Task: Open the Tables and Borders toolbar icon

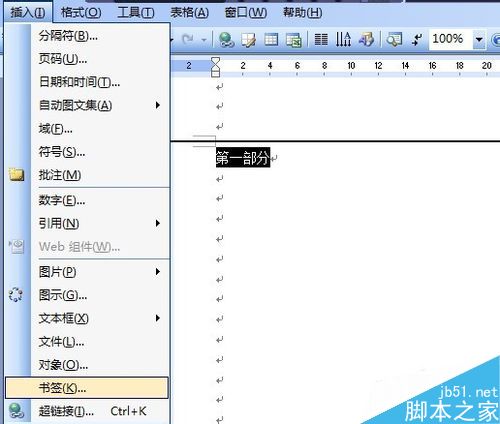Action: click(249, 40)
